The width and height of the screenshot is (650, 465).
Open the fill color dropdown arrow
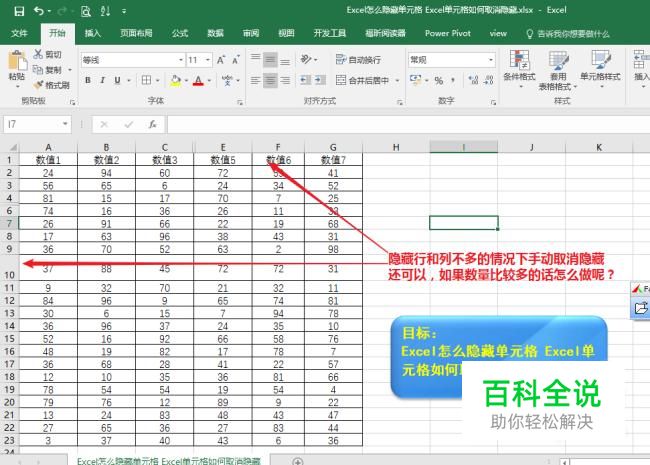(x=186, y=80)
